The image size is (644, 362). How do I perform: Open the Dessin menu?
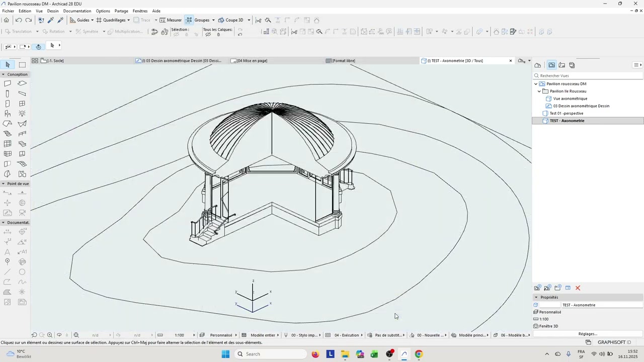coord(53,11)
